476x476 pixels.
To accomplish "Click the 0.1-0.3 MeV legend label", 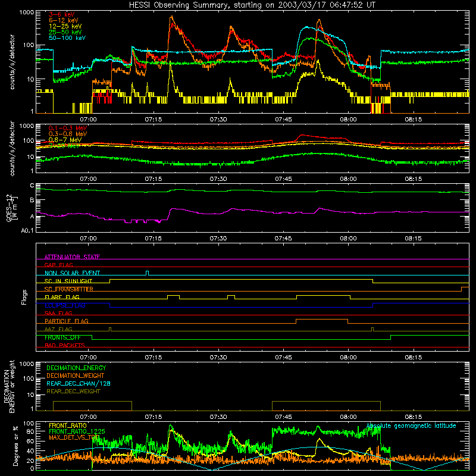I will pos(68,128).
